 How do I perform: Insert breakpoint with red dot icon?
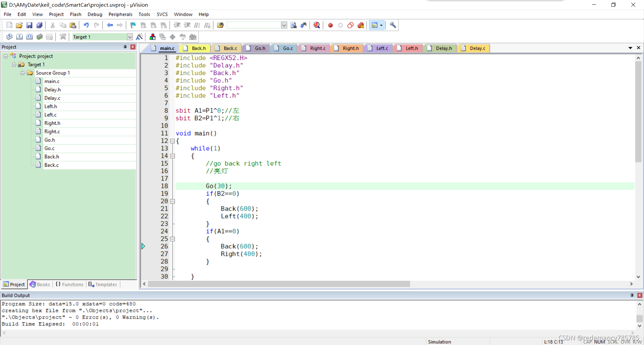pos(330,25)
